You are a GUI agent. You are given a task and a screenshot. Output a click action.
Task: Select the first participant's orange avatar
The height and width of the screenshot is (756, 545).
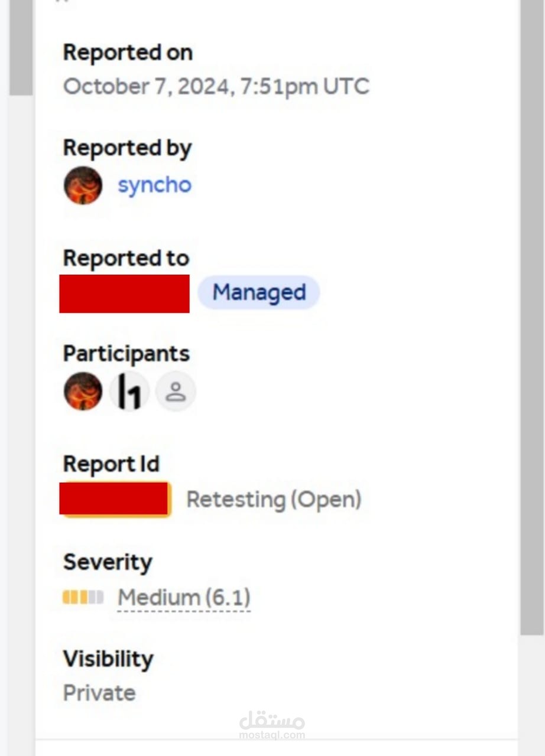pos(83,391)
